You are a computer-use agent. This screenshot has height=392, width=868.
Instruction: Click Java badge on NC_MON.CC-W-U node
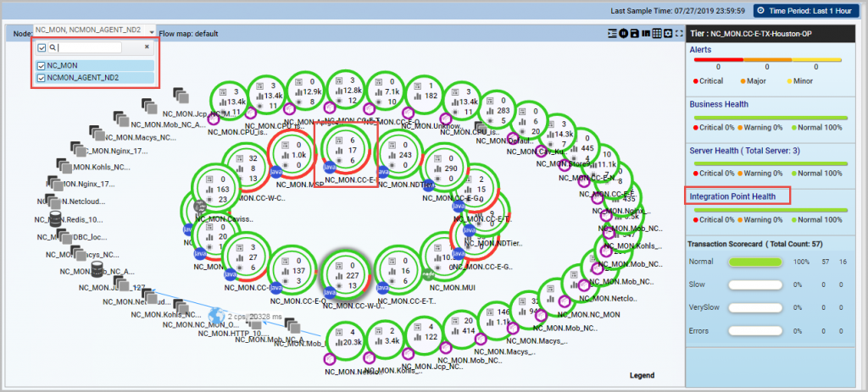pyautogui.click(x=330, y=292)
